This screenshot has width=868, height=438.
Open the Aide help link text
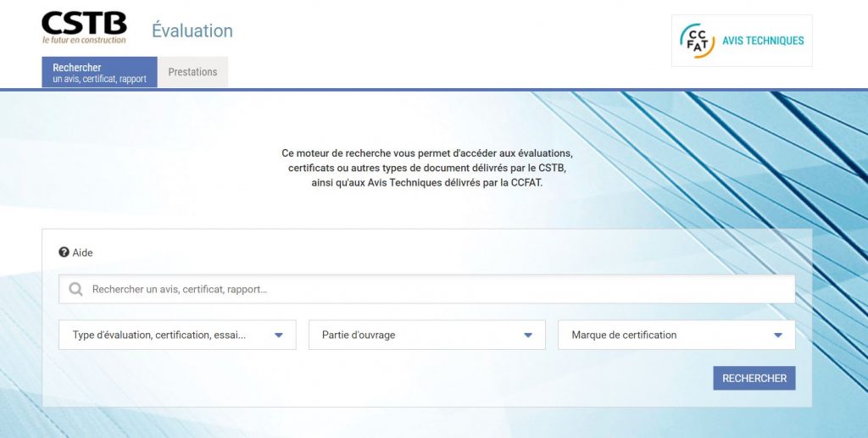(83, 252)
